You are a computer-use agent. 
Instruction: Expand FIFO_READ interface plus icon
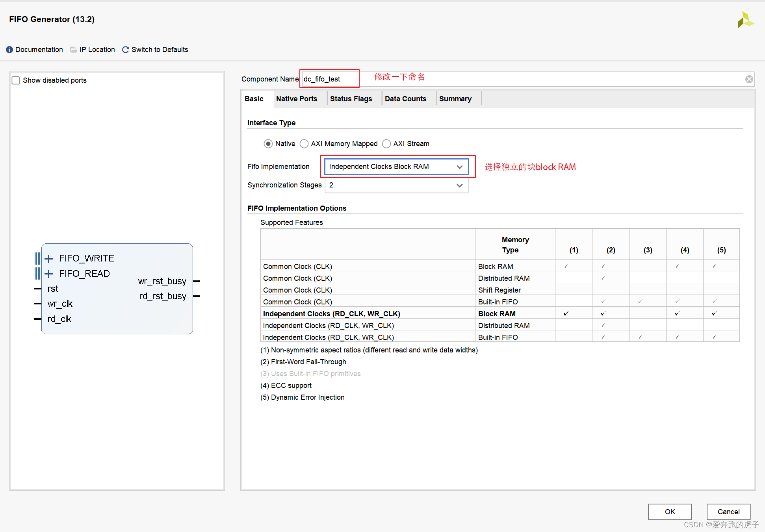[49, 274]
